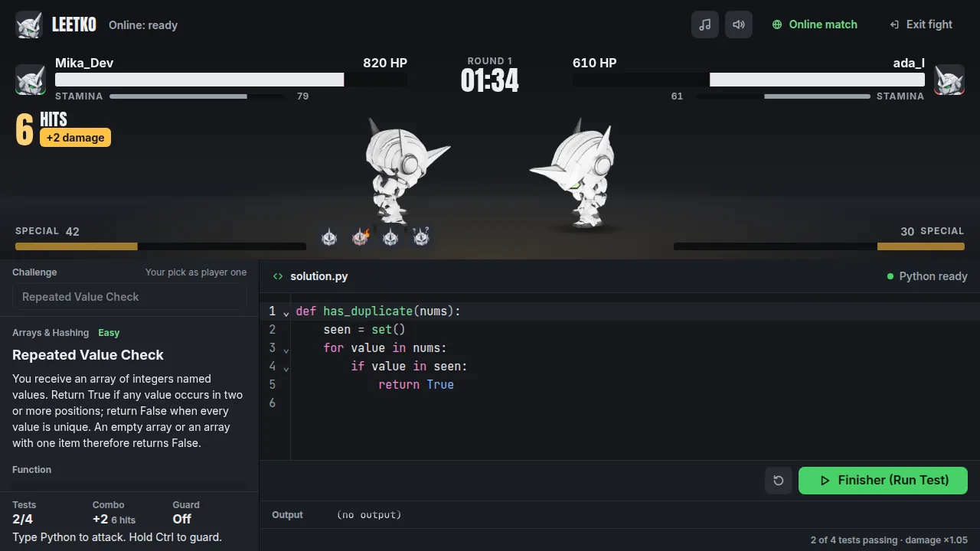Click Mika_Dev's white HP bar
This screenshot has width=980, height=551.
199,80
